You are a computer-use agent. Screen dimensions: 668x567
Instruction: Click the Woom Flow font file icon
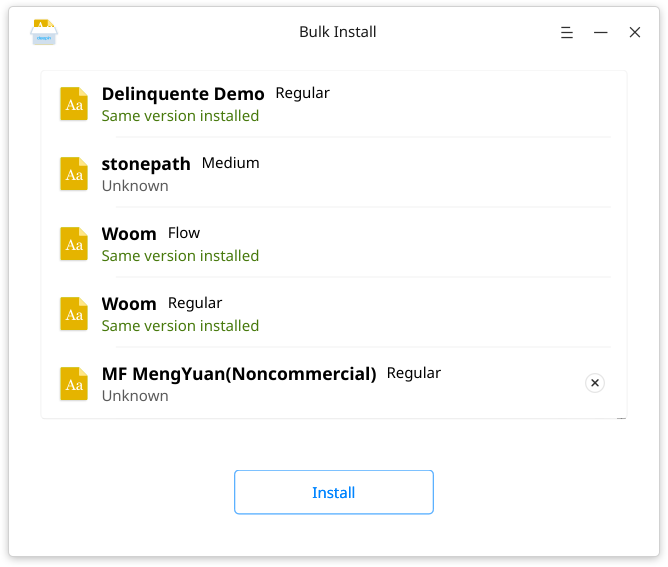(x=74, y=244)
